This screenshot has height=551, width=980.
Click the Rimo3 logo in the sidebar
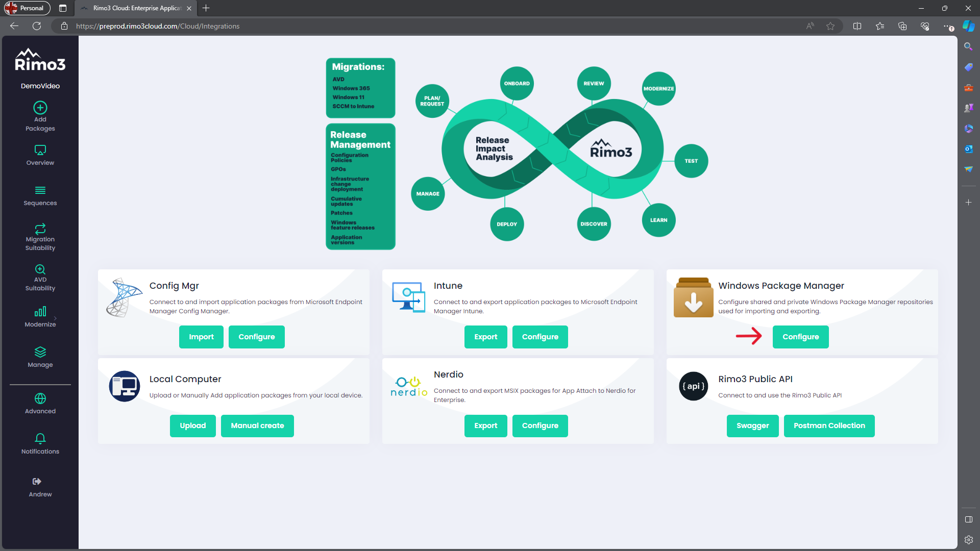40,60
